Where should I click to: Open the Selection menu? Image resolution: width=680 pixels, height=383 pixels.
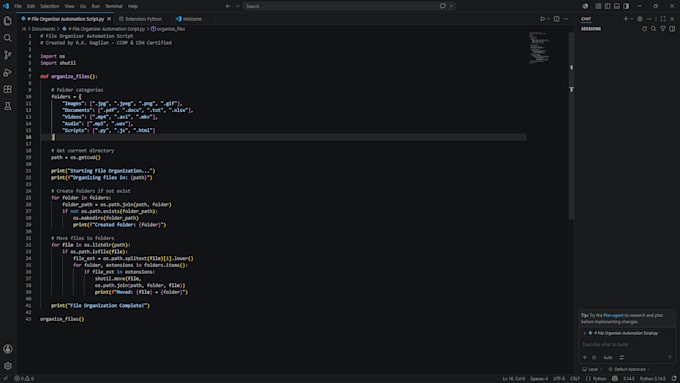pyautogui.click(x=49, y=6)
